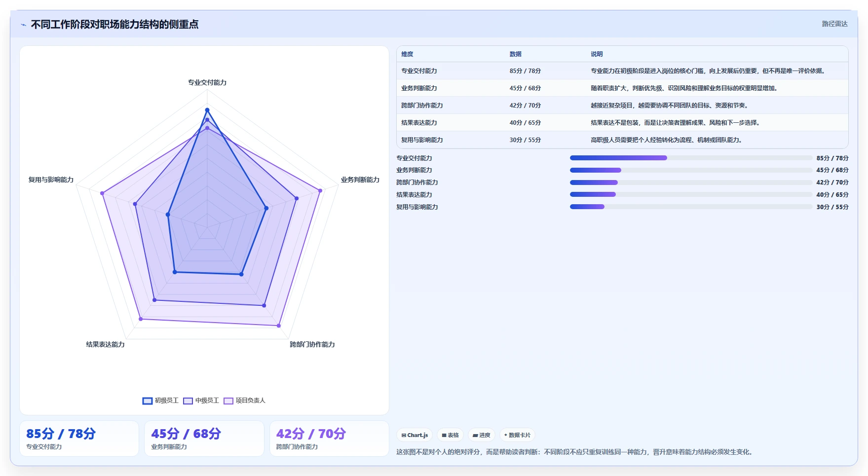Click the description starting 随着职责扩大
Screen dimensions: 868x476
(685, 88)
